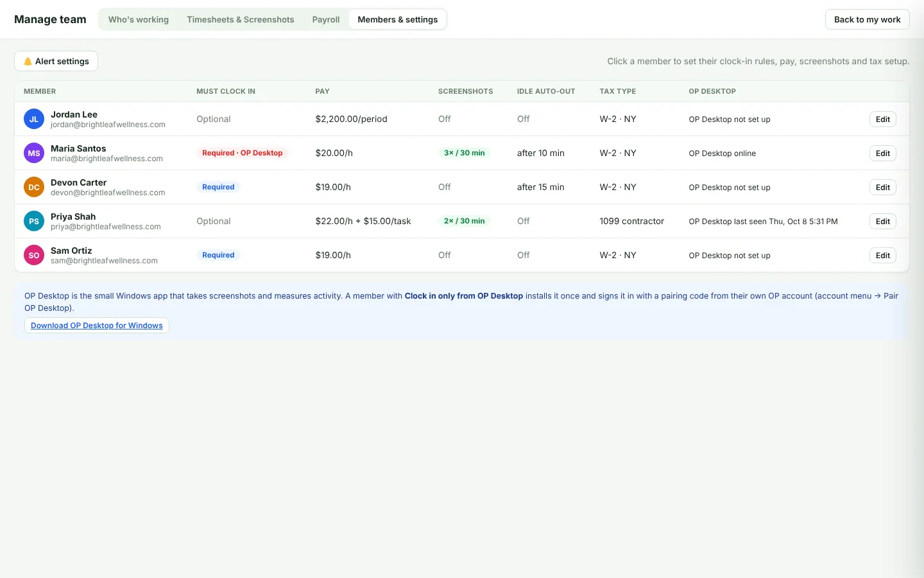Click Priya Shah's Optional clock-in value
The height and width of the screenshot is (578, 924).
(214, 221)
